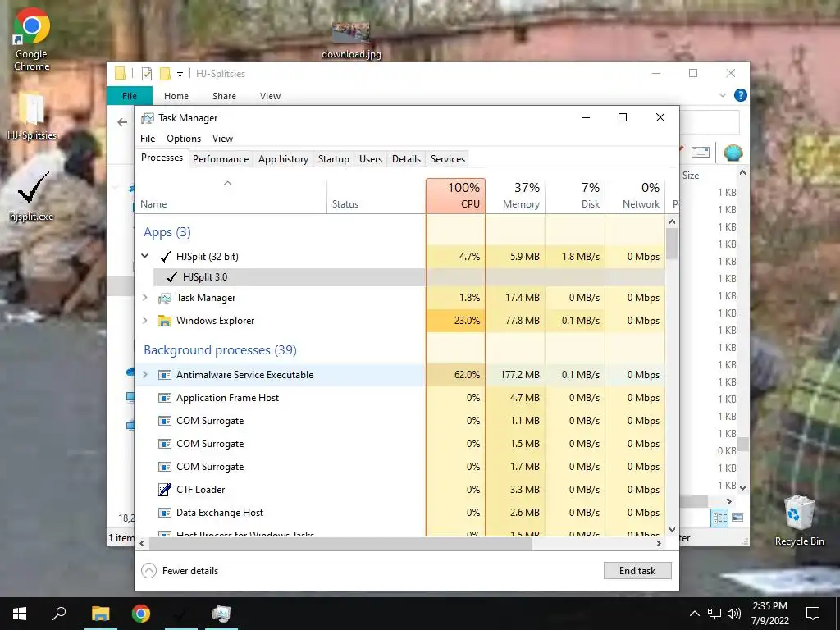840x630 pixels.
Task: Open the Explorer help icon
Action: (741, 95)
